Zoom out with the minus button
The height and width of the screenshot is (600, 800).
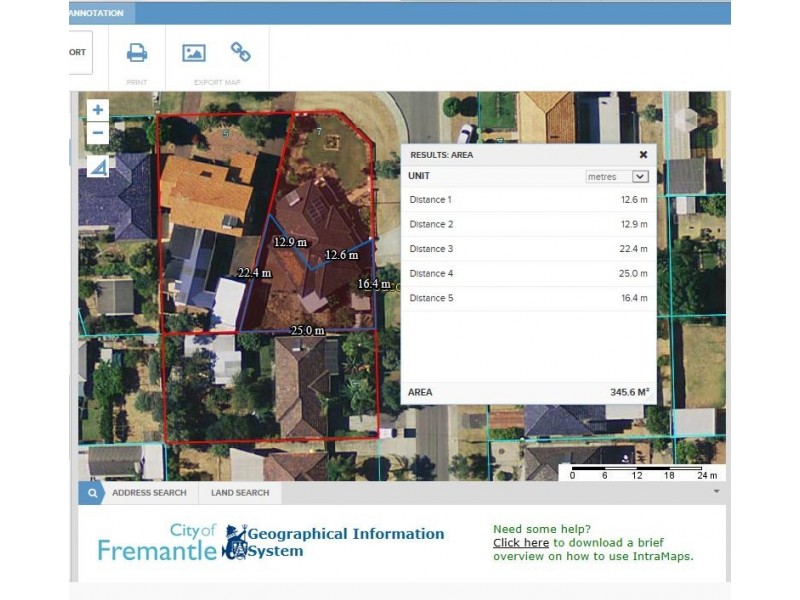coord(98,133)
